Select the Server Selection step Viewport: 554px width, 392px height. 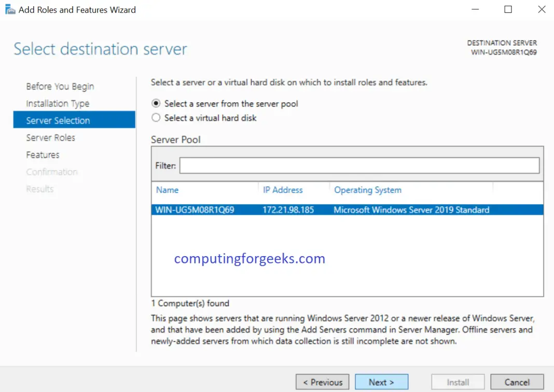click(x=58, y=120)
